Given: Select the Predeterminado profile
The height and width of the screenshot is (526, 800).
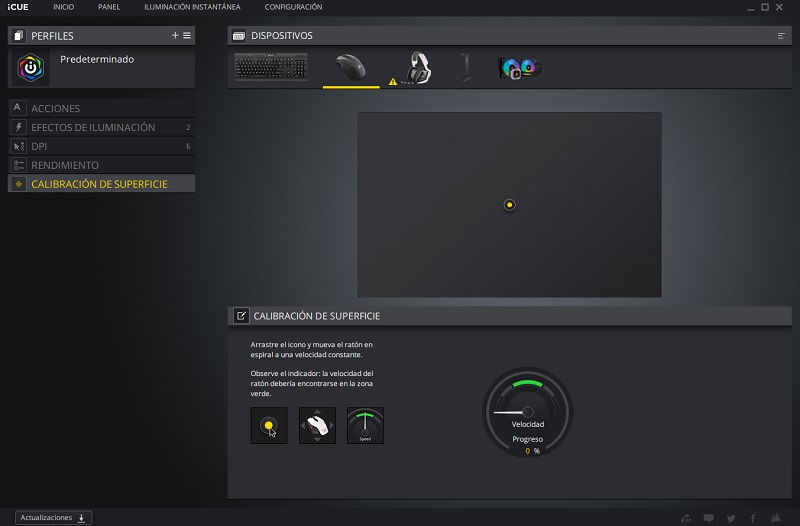Looking at the screenshot, I should [97, 60].
